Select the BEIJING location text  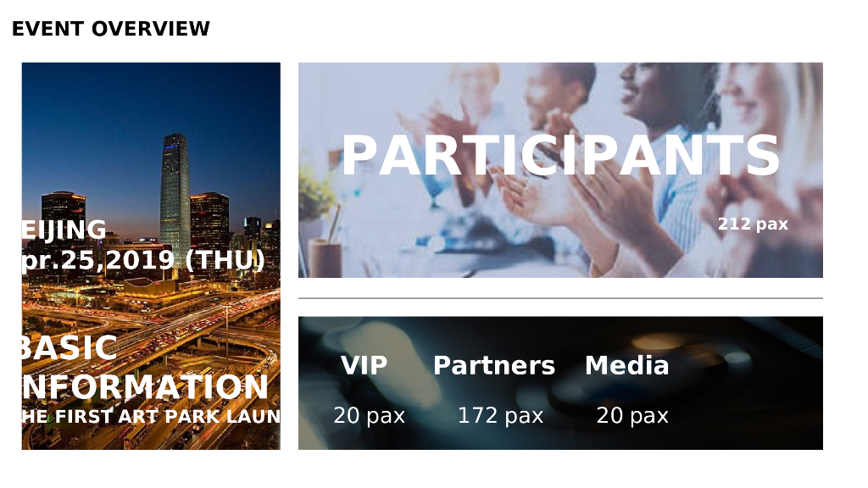tap(64, 230)
